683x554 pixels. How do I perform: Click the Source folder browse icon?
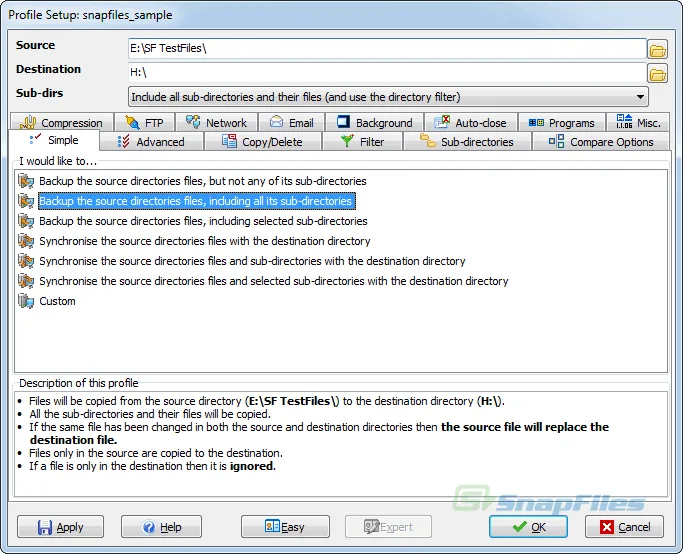tap(657, 49)
